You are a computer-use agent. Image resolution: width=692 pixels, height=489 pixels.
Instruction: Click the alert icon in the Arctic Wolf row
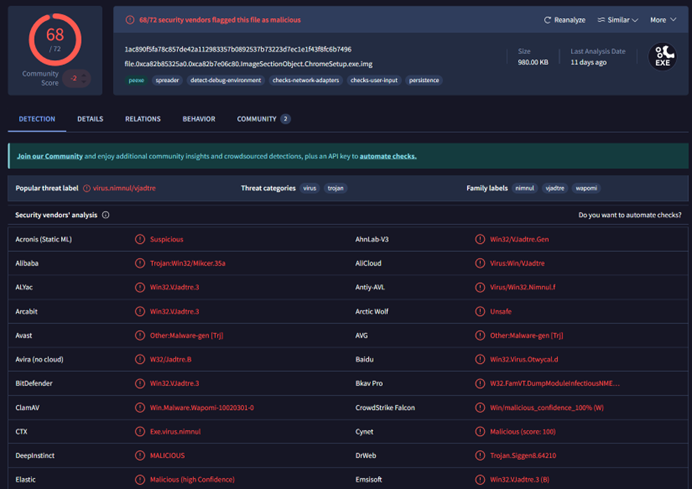pyautogui.click(x=480, y=312)
